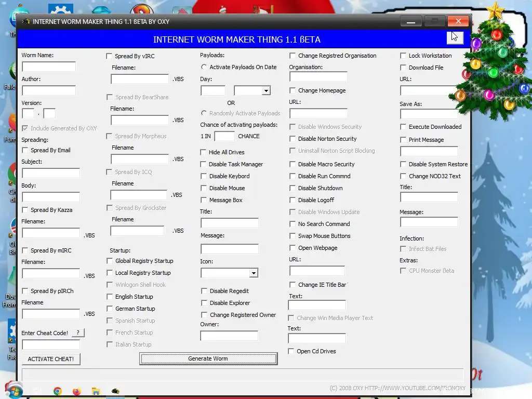Check Open Cd Drives box
The image size is (532, 399).
[291, 352]
